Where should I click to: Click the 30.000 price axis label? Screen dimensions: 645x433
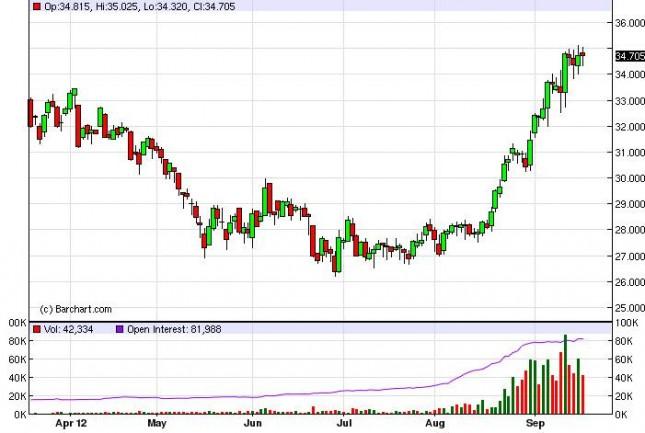point(630,178)
